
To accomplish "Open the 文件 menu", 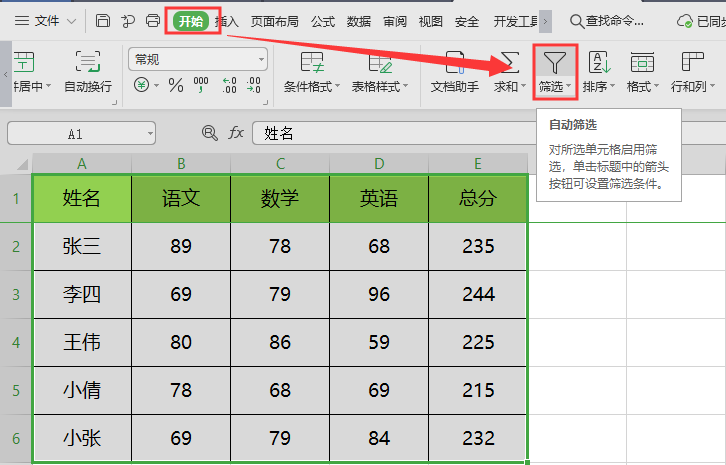I will point(45,21).
